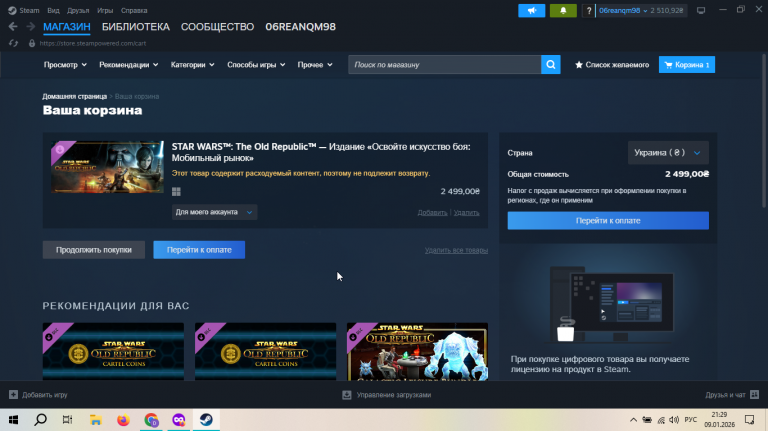Go to Домашняя страница breadcrumb
Image resolution: width=768 pixels, height=431 pixels.
point(74,96)
